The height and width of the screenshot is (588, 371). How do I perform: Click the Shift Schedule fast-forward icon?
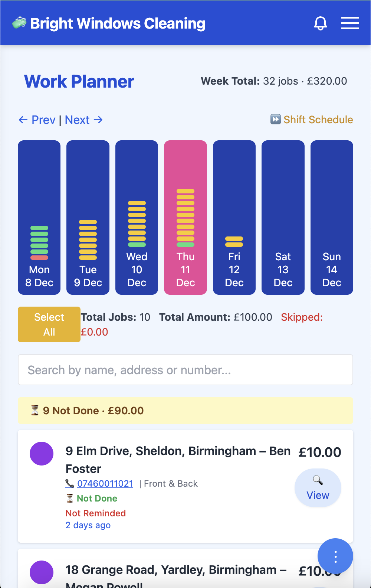pos(275,120)
